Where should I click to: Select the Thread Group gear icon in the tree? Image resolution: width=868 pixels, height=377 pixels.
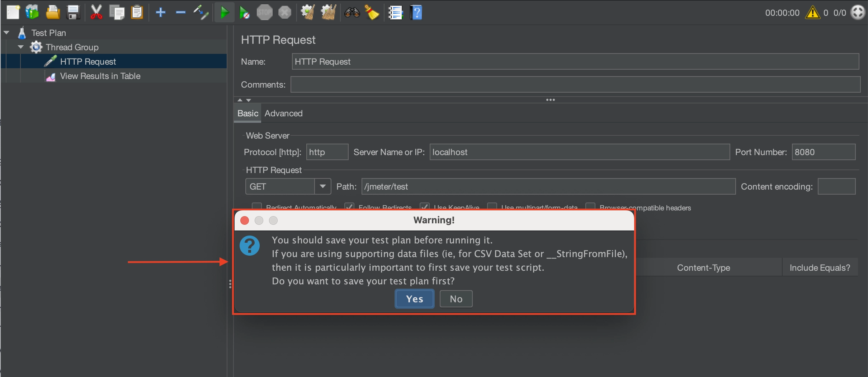[36, 47]
